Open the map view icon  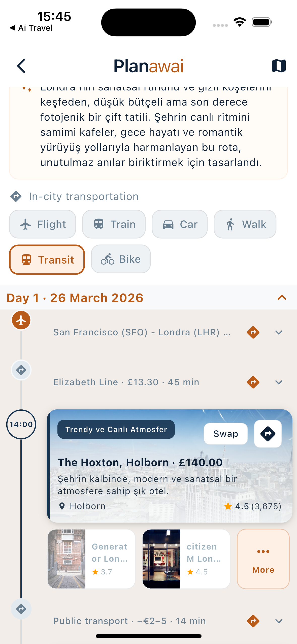pos(279,66)
